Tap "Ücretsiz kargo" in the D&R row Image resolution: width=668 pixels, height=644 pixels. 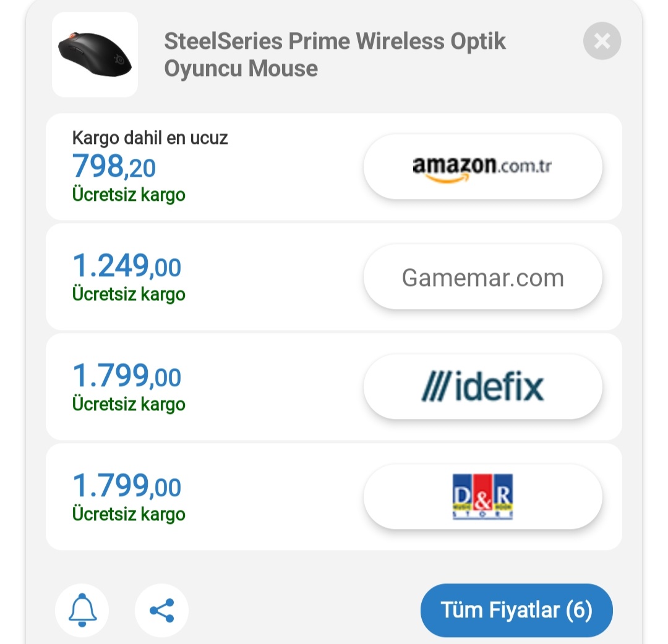click(129, 514)
